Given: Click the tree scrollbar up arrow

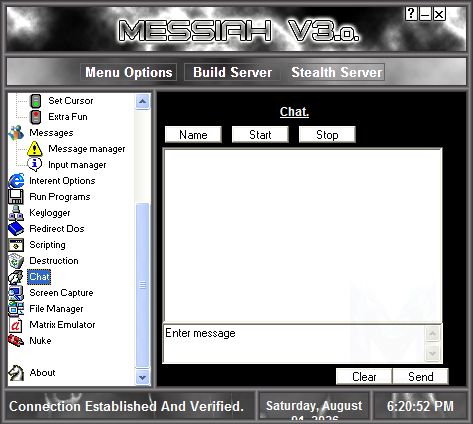Looking at the screenshot, I should 143,101.
